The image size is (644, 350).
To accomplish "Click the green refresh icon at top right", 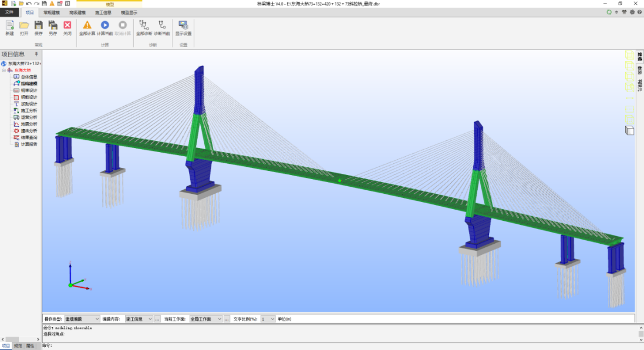I will click(x=609, y=12).
